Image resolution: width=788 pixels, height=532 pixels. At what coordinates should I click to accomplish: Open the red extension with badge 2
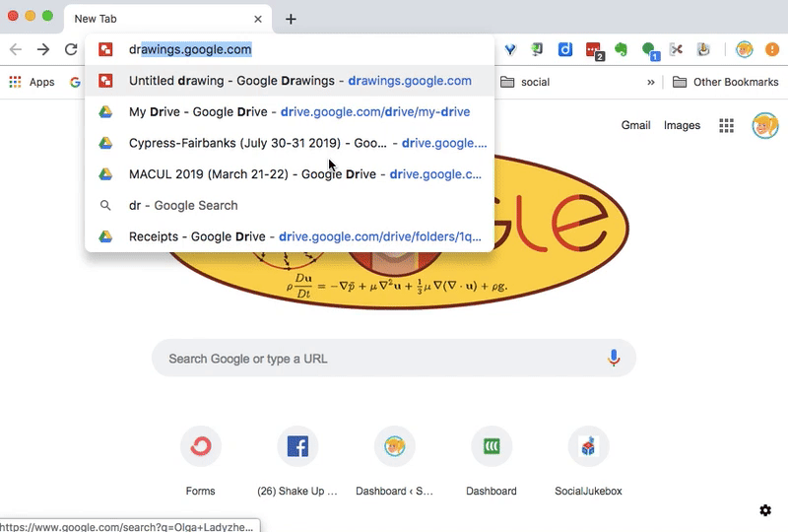tap(594, 51)
